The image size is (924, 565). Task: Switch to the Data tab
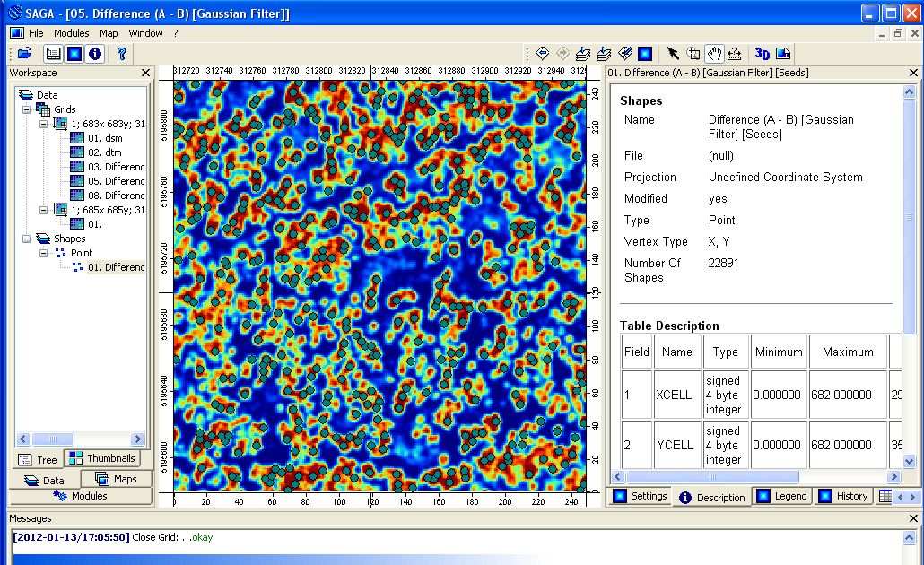click(x=44, y=480)
